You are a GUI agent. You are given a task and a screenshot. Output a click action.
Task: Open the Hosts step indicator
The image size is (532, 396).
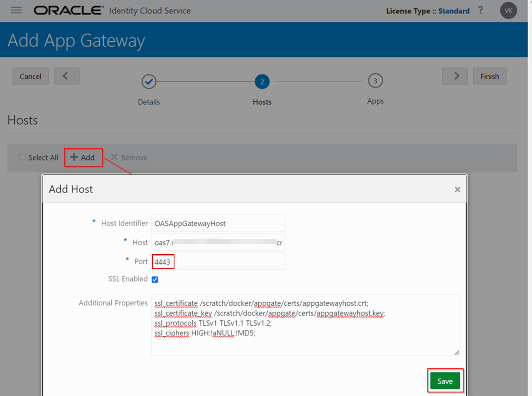[x=262, y=81]
